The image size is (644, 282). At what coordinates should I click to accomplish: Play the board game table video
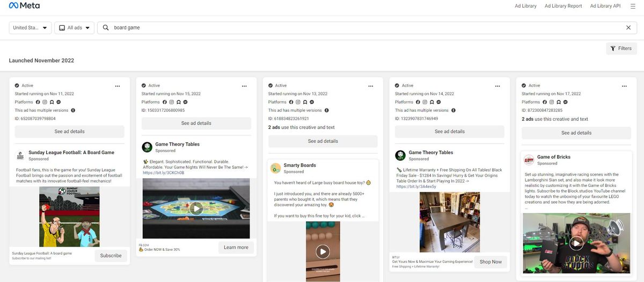196,208
